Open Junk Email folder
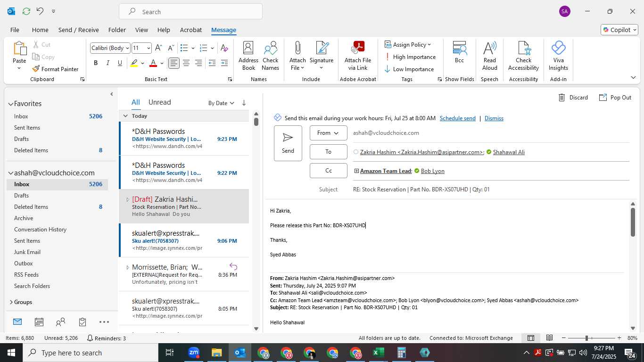 tap(27, 252)
